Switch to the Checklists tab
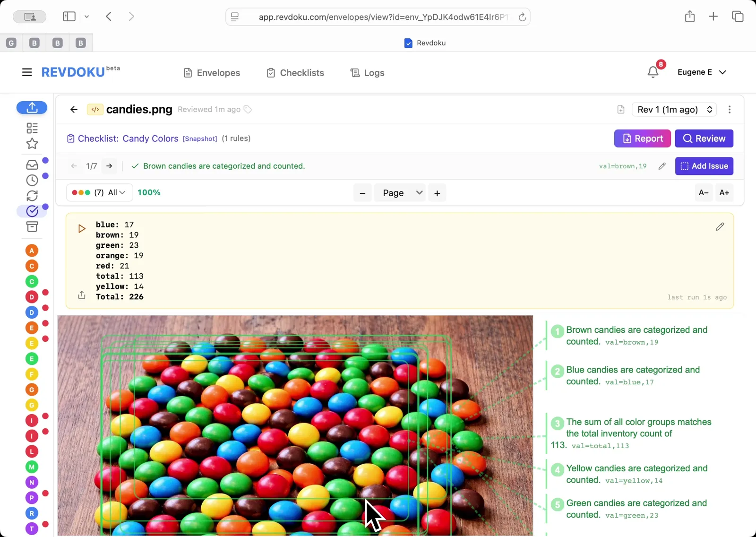Screen dimensions: 756x537 295,72
